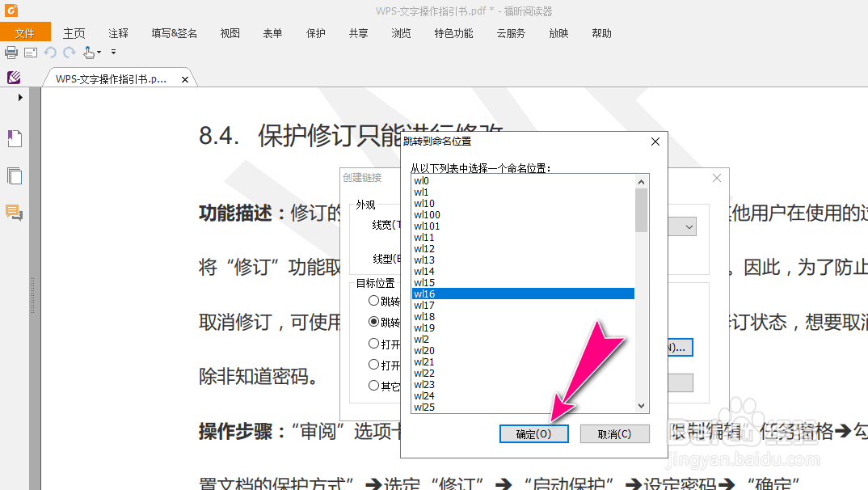Select wl13 in the list
The height and width of the screenshot is (490, 868).
click(x=523, y=260)
